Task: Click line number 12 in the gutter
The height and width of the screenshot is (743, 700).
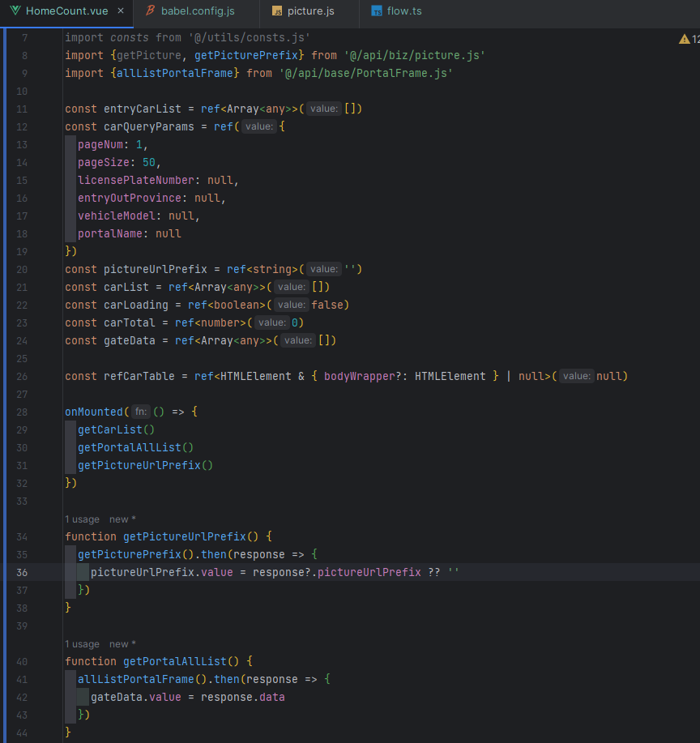Action: [x=21, y=126]
